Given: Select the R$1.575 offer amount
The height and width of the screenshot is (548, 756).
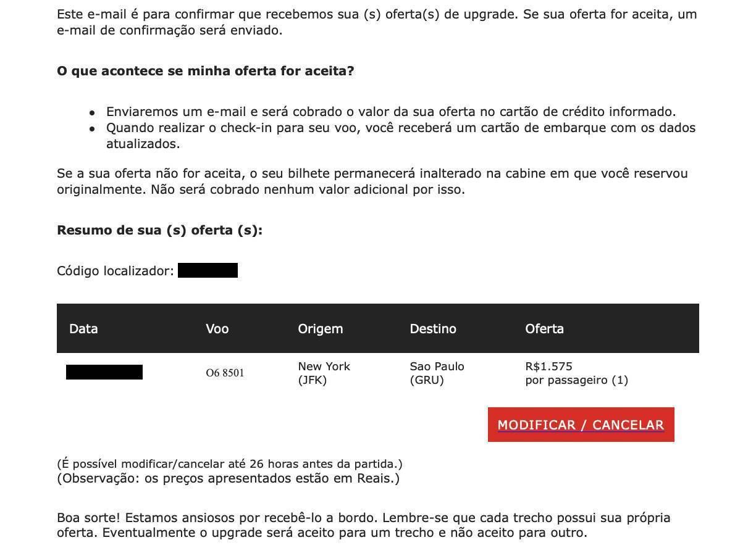Looking at the screenshot, I should (549, 366).
